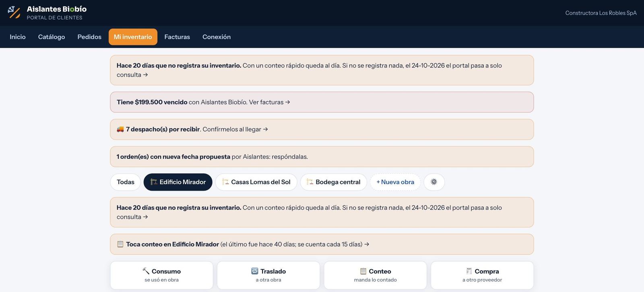This screenshot has width=644, height=292.
Task: Click the transfer icon on Traslado card
Action: (255, 271)
